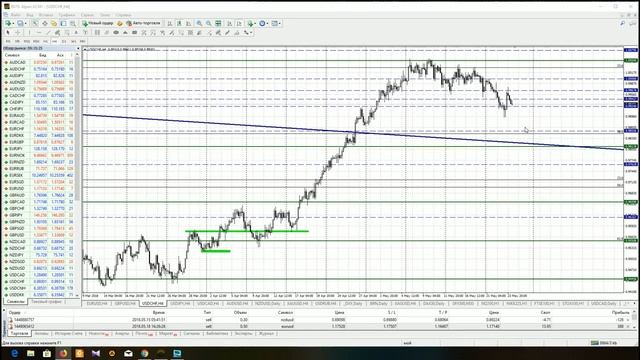Zoom out on the chart

click(x=209, y=23)
